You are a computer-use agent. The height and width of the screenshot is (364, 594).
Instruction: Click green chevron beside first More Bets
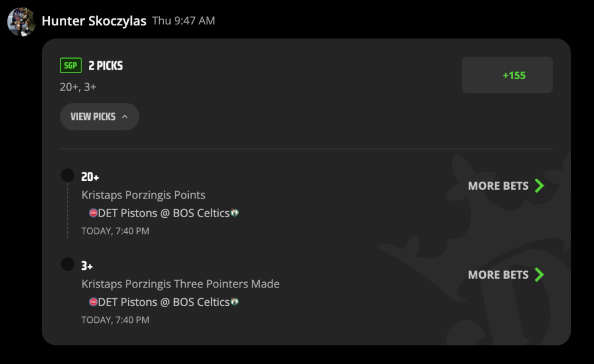click(x=539, y=186)
